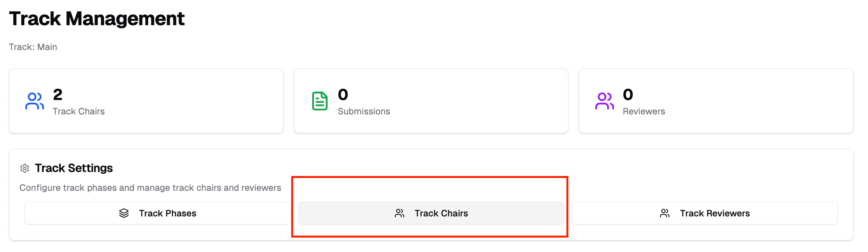Click the layers icon beside Track Phases
The image size is (868, 252).
[x=123, y=213]
